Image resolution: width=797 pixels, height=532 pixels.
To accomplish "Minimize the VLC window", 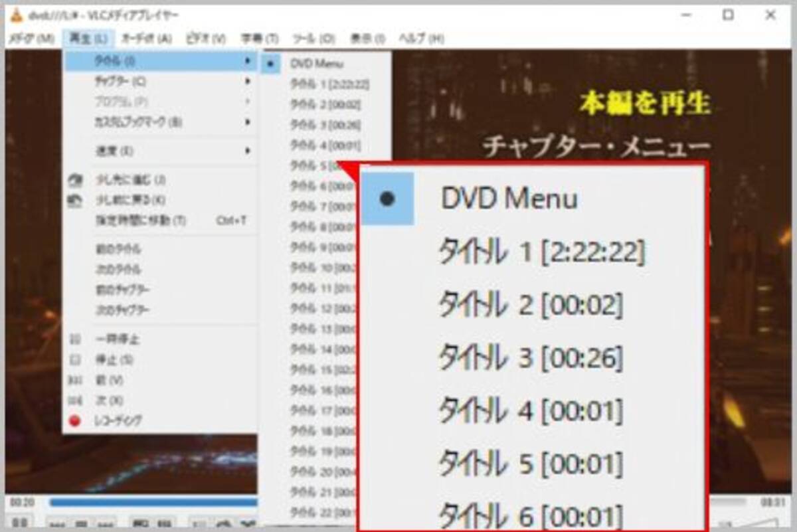I will click(x=686, y=15).
